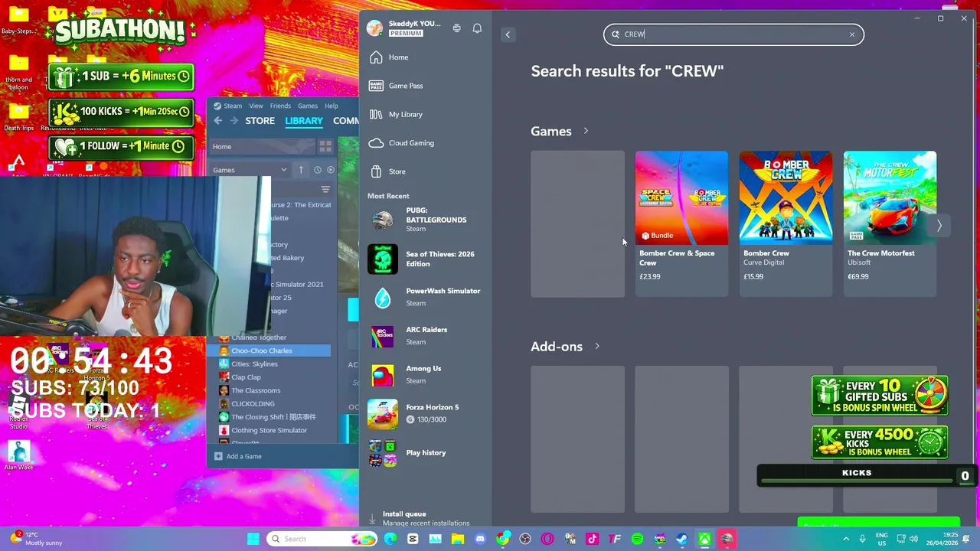Viewport: 980px width, 551px height.
Task: Open The Crew Motorfest game card
Action: (890, 223)
